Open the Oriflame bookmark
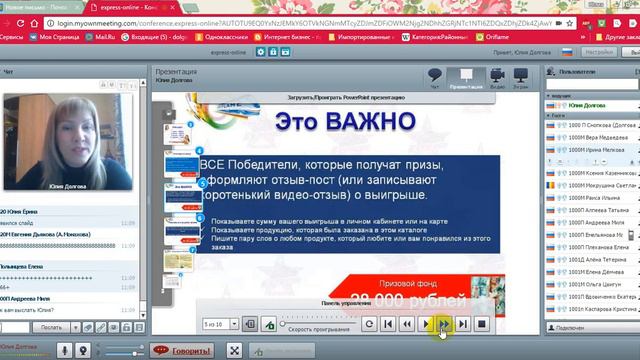Screen dimensions: 640x360 (x=492, y=37)
